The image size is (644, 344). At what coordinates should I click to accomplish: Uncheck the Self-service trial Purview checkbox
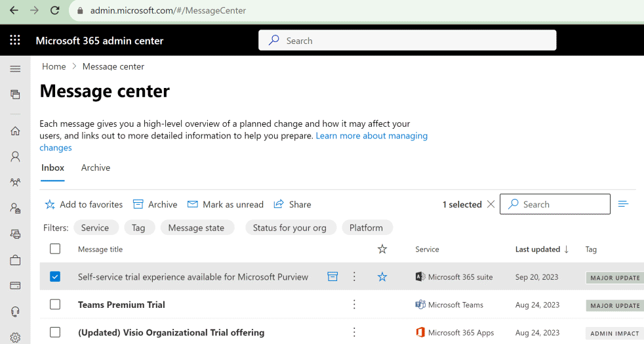tap(55, 276)
